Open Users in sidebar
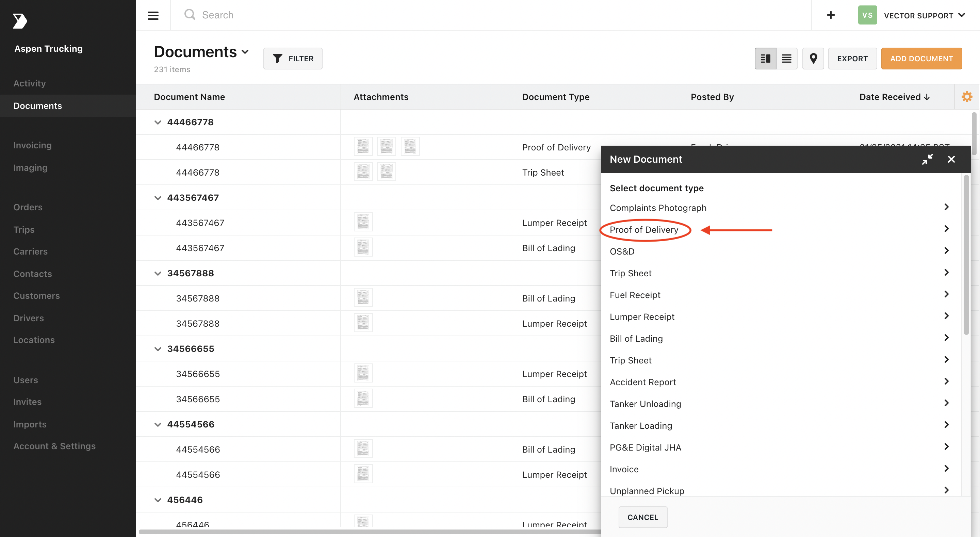This screenshot has height=537, width=980. pyautogui.click(x=26, y=379)
